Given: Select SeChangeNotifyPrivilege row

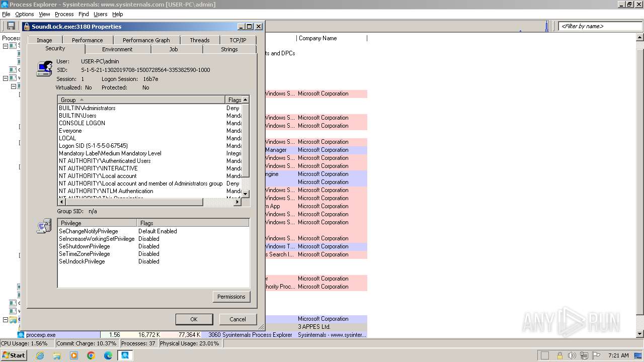Looking at the screenshot, I should (x=153, y=231).
